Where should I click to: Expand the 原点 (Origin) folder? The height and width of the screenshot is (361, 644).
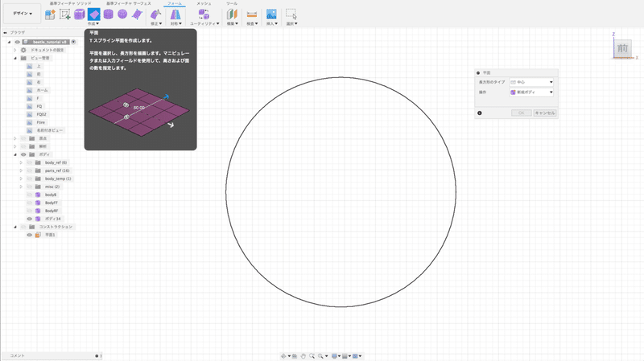[x=15, y=138]
